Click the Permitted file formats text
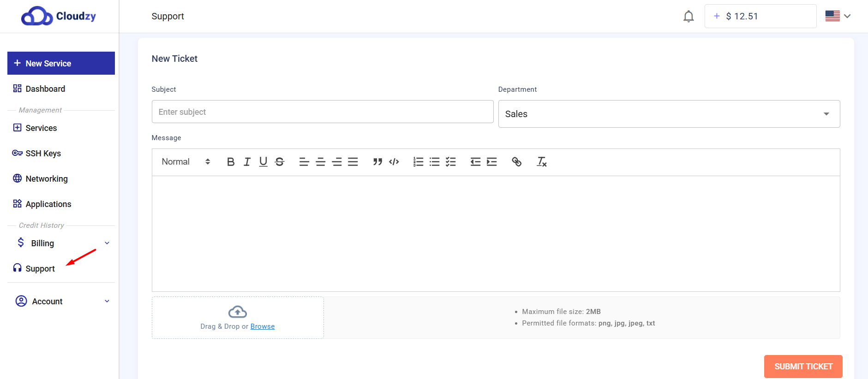Screen dimensions: 868x379 point(588,323)
